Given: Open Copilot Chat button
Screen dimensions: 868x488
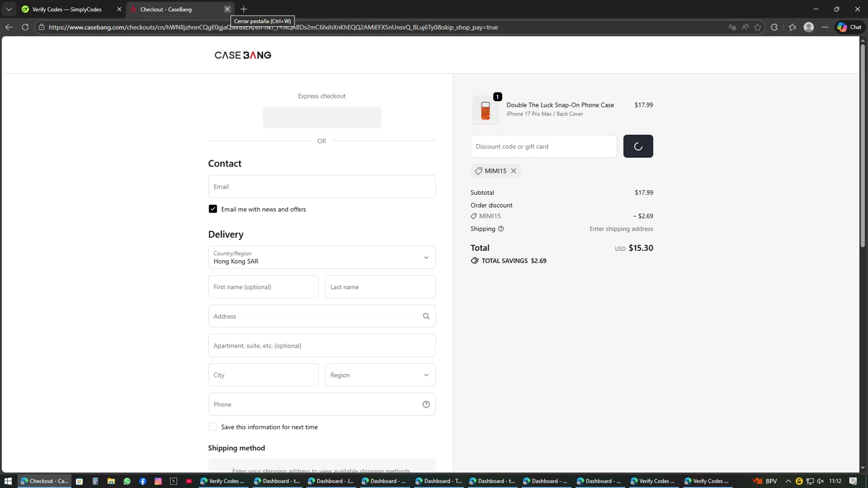Looking at the screenshot, I should click(x=849, y=27).
